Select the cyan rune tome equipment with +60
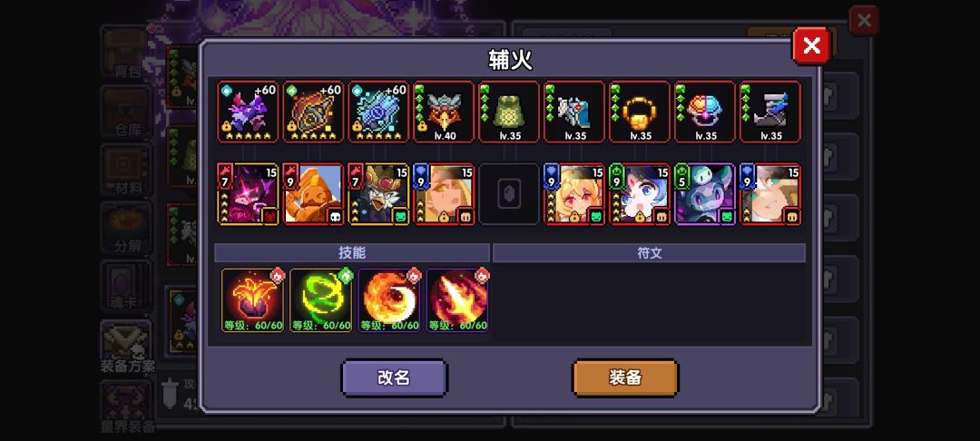Viewport: 980px width, 441px height. pyautogui.click(x=378, y=112)
